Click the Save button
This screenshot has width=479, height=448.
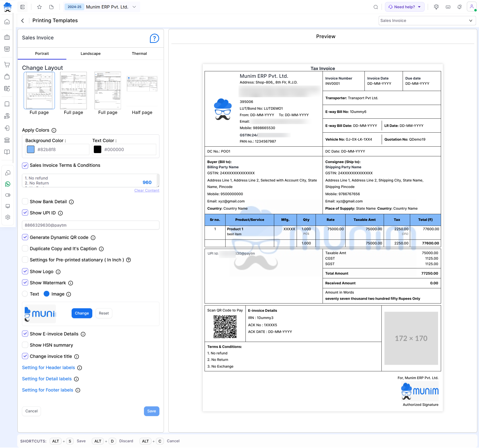[151, 411]
